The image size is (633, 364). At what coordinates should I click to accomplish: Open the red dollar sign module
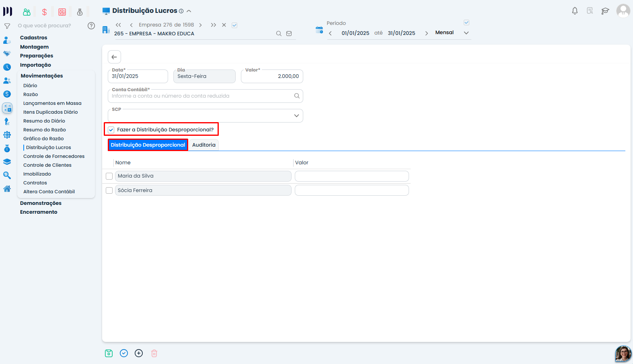(x=44, y=12)
